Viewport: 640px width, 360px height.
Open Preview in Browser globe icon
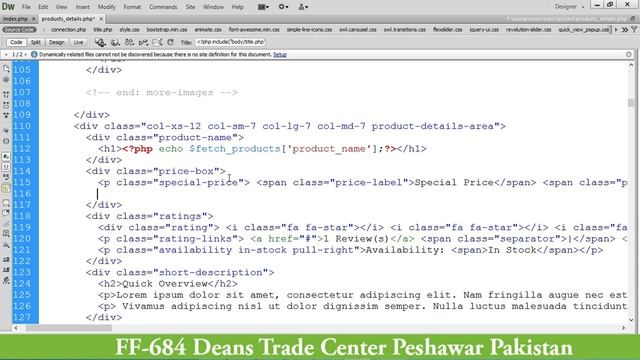(115, 42)
